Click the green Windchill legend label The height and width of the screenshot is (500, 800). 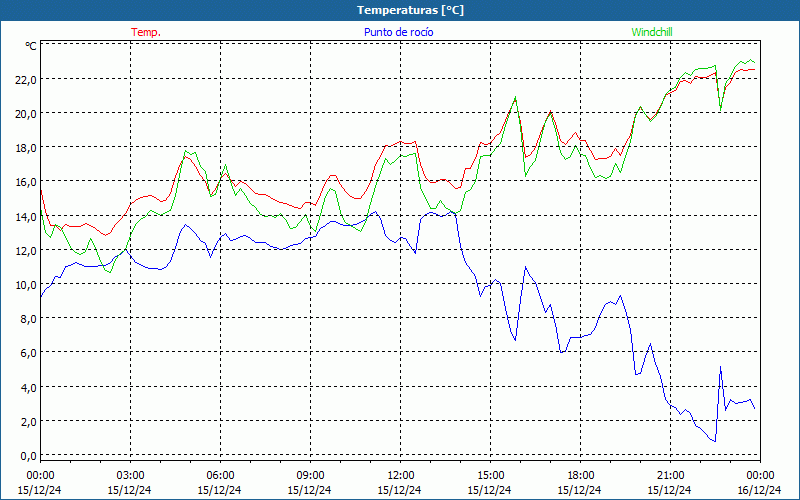point(652,32)
